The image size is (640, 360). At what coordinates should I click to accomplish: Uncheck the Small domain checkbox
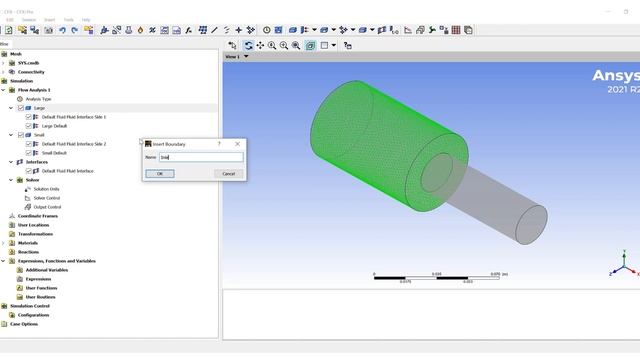pyautogui.click(x=20, y=135)
